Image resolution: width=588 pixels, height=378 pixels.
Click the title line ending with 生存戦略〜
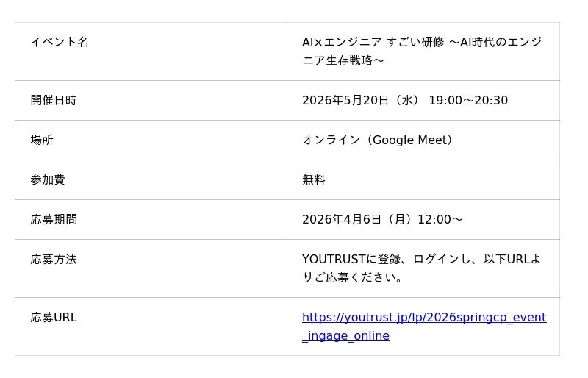343,60
